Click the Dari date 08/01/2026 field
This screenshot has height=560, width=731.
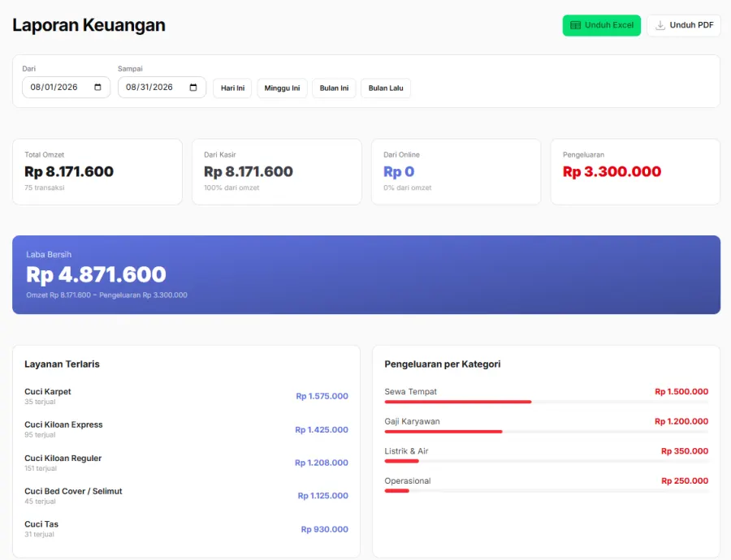pyautogui.click(x=67, y=87)
